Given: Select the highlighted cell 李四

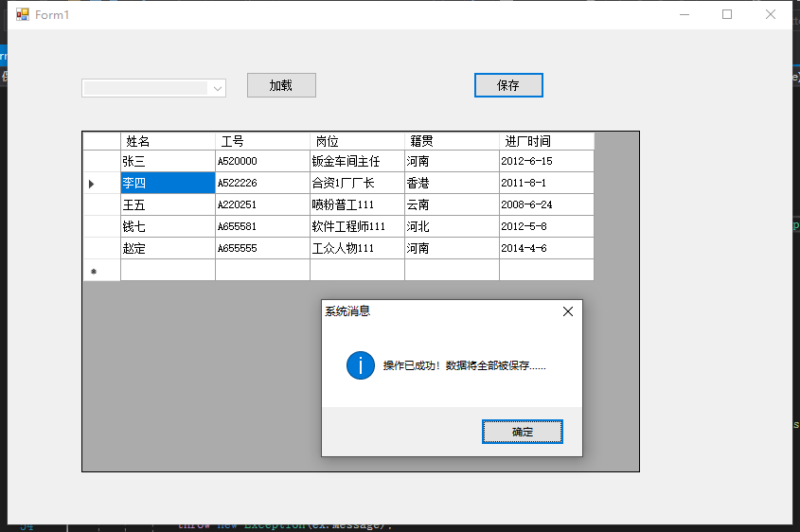Looking at the screenshot, I should [168, 183].
